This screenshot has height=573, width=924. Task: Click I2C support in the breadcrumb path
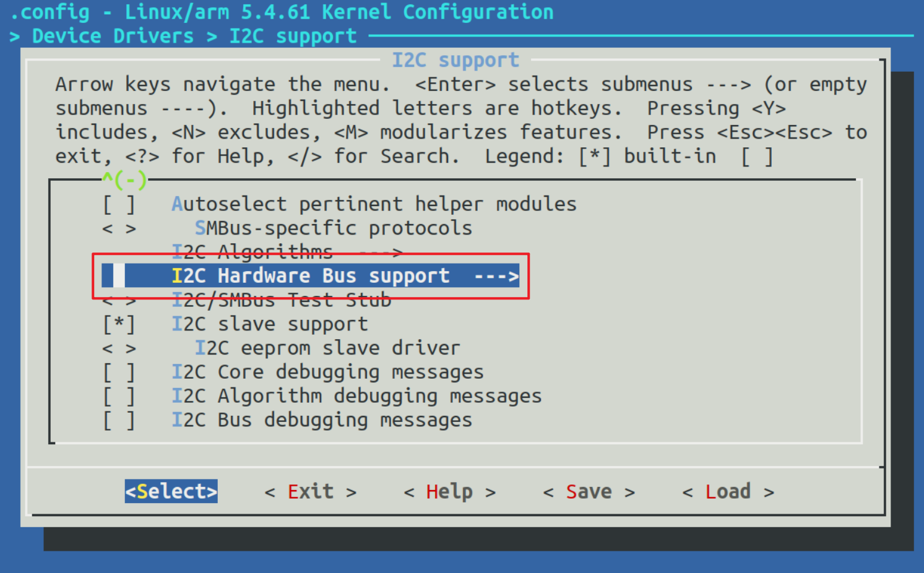(x=293, y=36)
